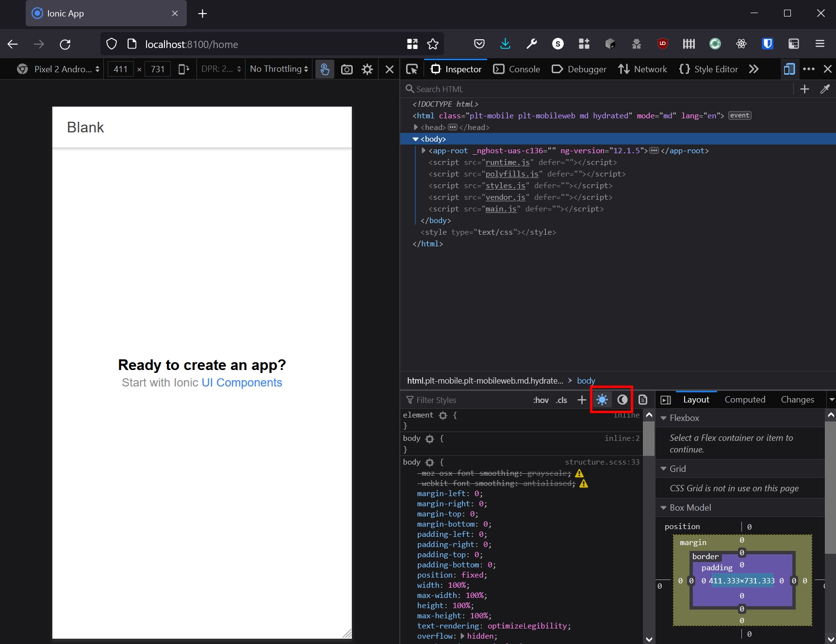Switch to the Computed tab

pos(744,399)
